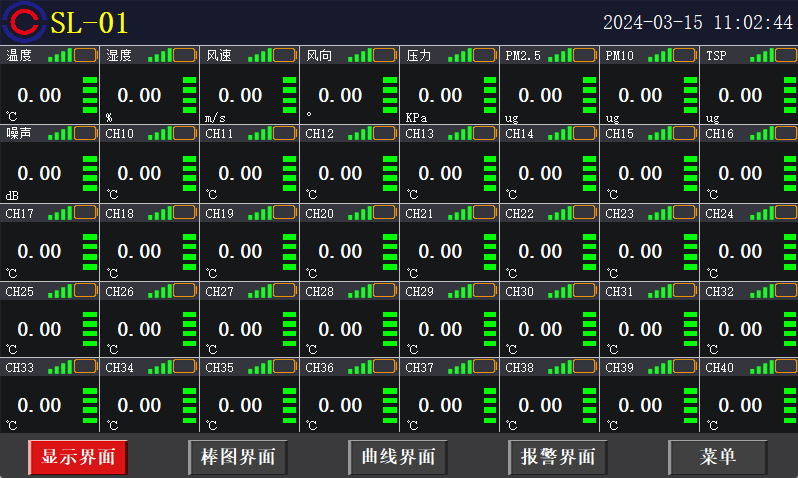This screenshot has width=798, height=478.
Task: Click green level bar in 压力 tile
Action: pos(490,95)
